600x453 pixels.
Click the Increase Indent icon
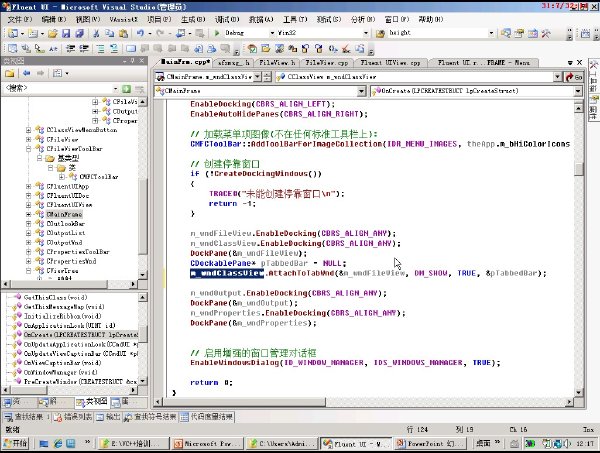84,48
